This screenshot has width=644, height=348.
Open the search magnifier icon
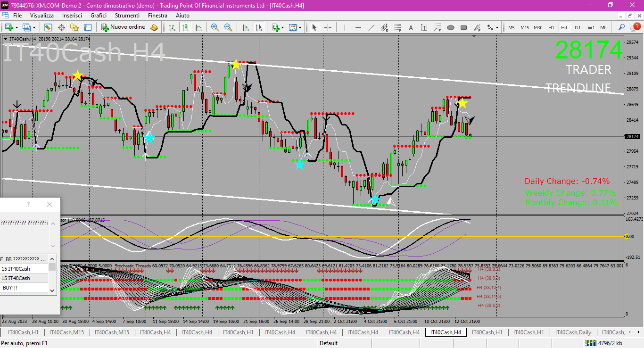coord(622,27)
